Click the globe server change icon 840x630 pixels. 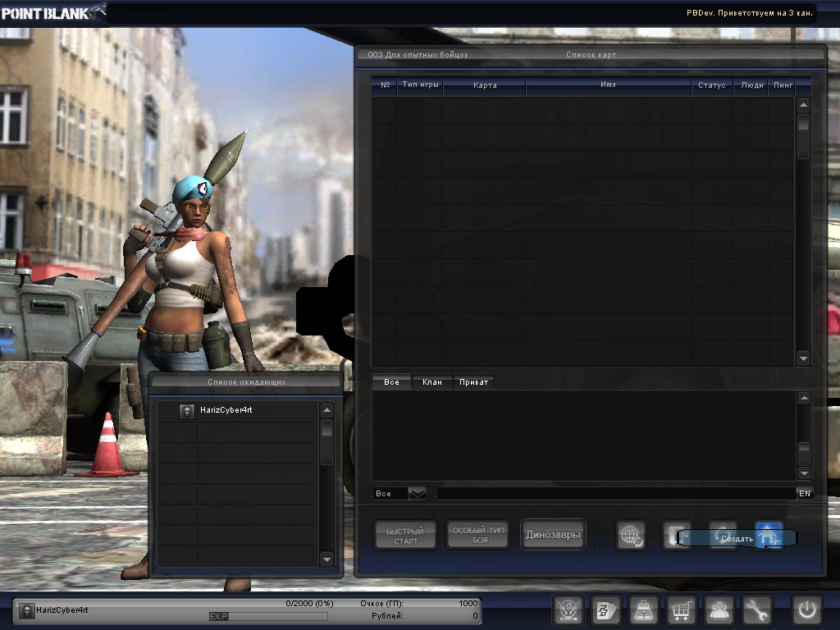coord(631,535)
